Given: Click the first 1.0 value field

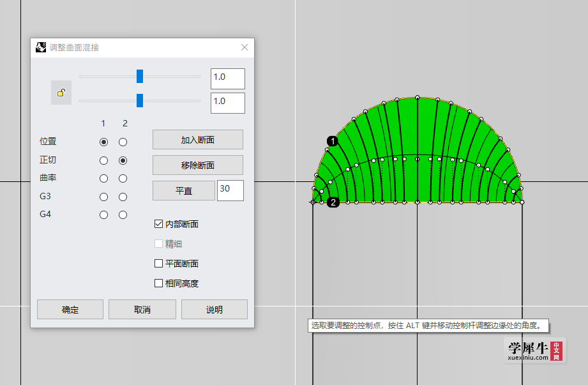Looking at the screenshot, I should [x=228, y=79].
